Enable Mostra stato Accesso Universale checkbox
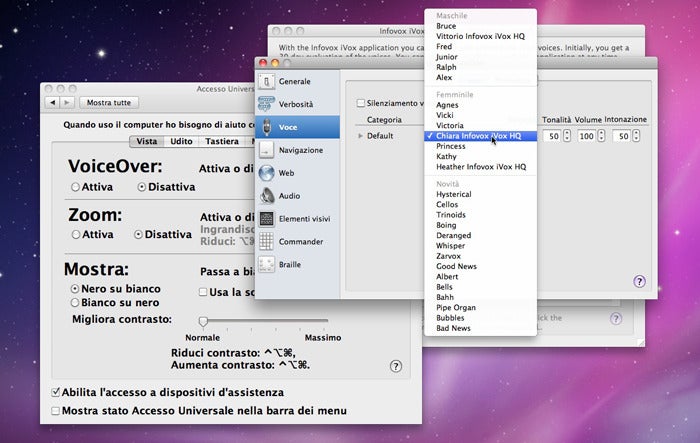Image resolution: width=700 pixels, height=443 pixels. click(55, 411)
